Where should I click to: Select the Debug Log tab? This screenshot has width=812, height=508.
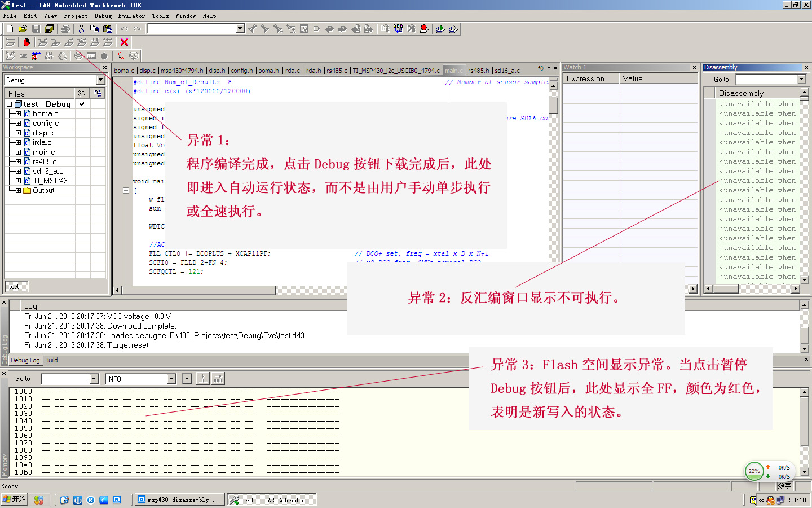click(x=25, y=360)
